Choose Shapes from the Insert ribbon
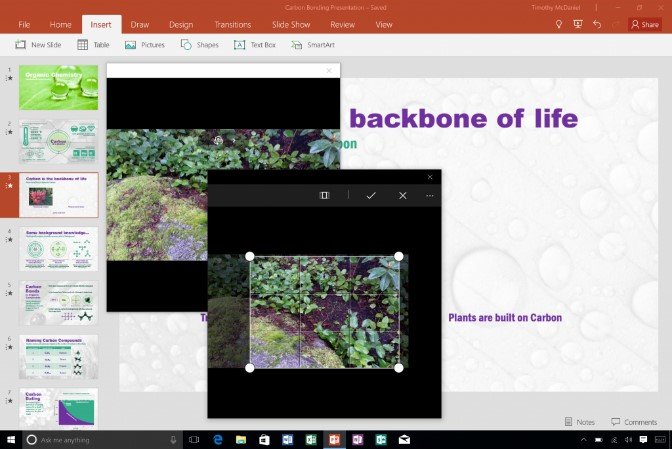This screenshot has width=672, height=449. pyautogui.click(x=200, y=45)
